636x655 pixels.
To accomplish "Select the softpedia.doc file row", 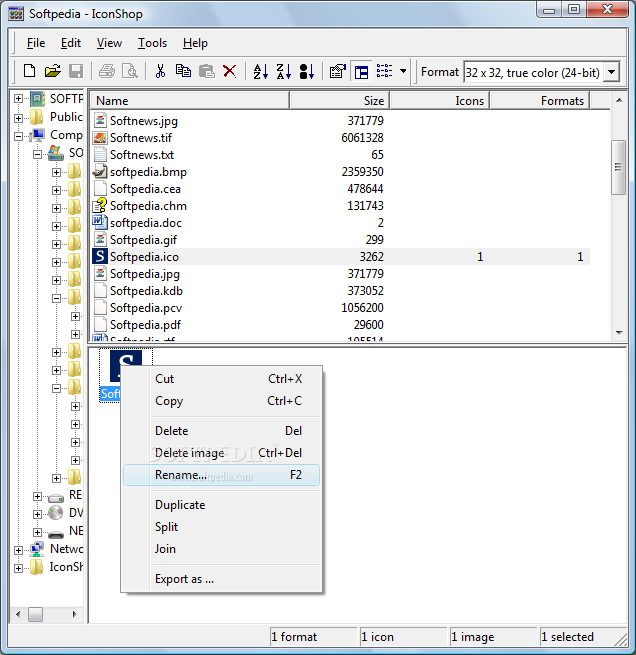I will coord(340,223).
